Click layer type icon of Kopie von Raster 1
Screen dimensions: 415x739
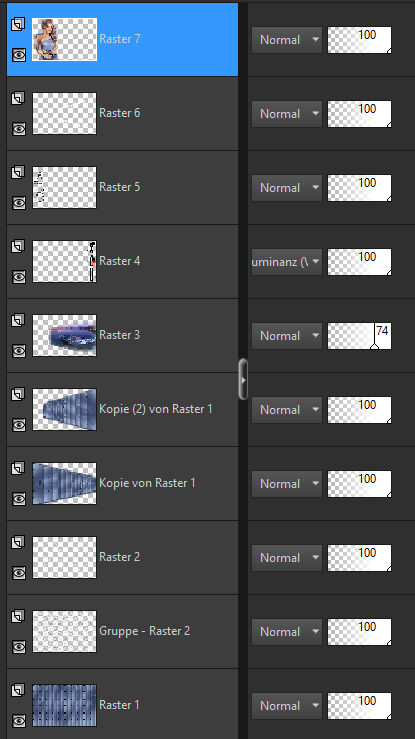coord(17,468)
